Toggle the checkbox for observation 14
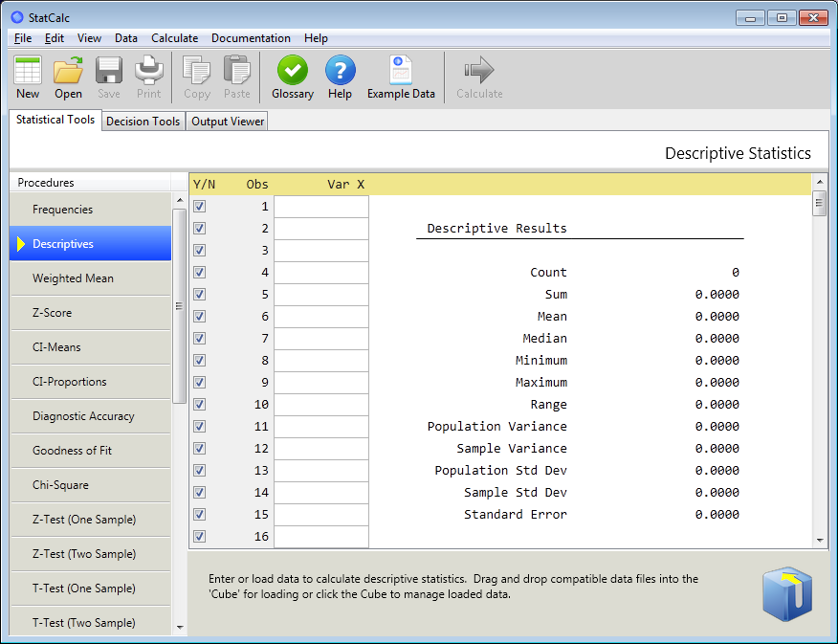Viewport: 838px width, 644px height. pyautogui.click(x=199, y=492)
